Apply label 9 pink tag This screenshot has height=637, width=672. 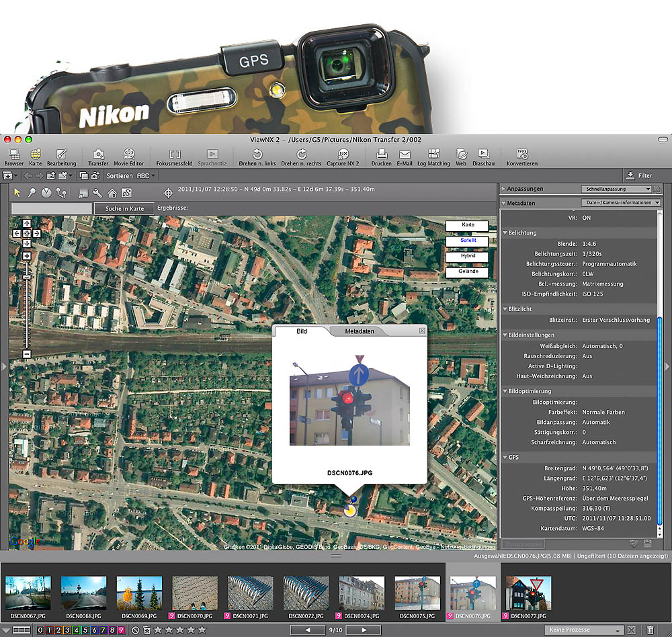(121, 630)
